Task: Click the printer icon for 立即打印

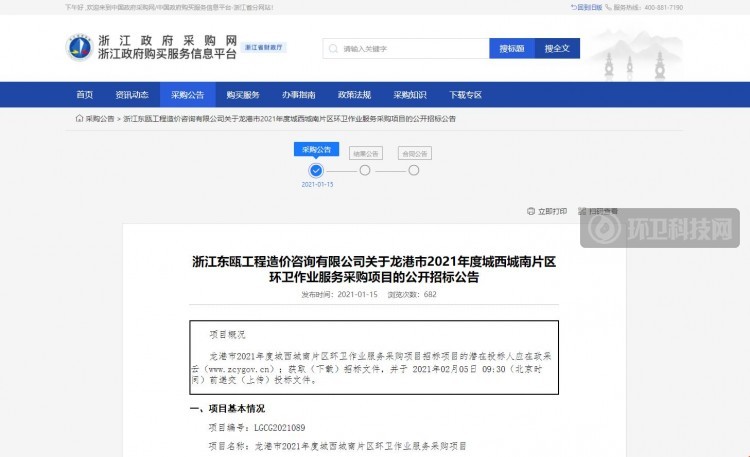Action: (x=530, y=211)
